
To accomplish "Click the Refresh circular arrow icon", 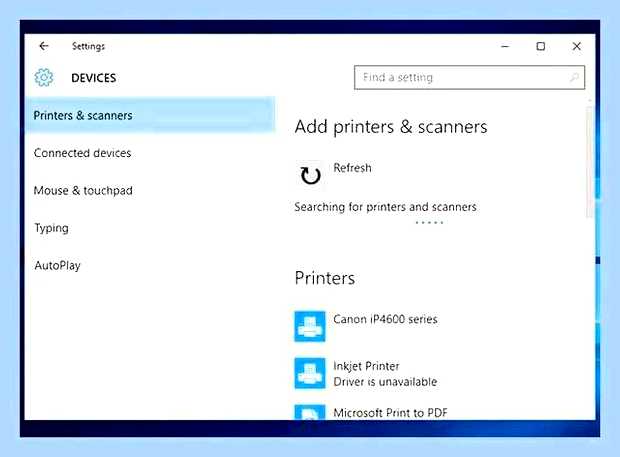I will click(310, 175).
